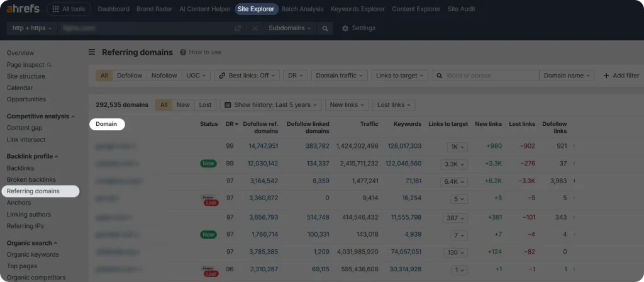The height and width of the screenshot is (282, 644).
Task: Open Linking authors in the sidebar
Action: tap(29, 214)
